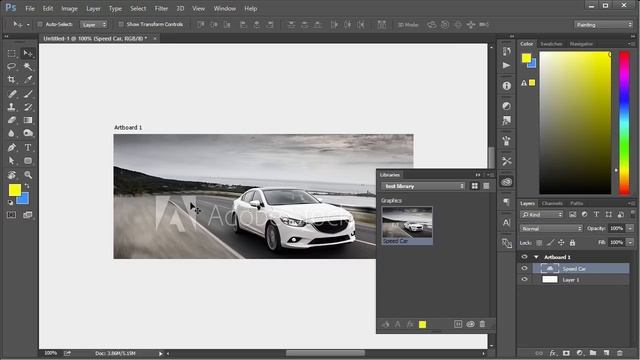640x360 pixels.
Task: Open the Window menu
Action: point(224,8)
